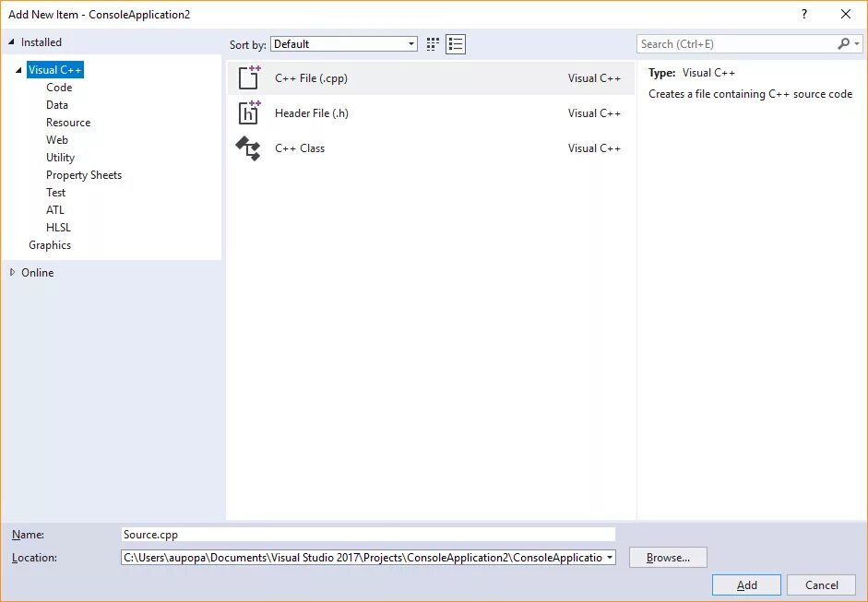Select the ATL category
Viewport: 868px width, 602px height.
click(x=54, y=210)
